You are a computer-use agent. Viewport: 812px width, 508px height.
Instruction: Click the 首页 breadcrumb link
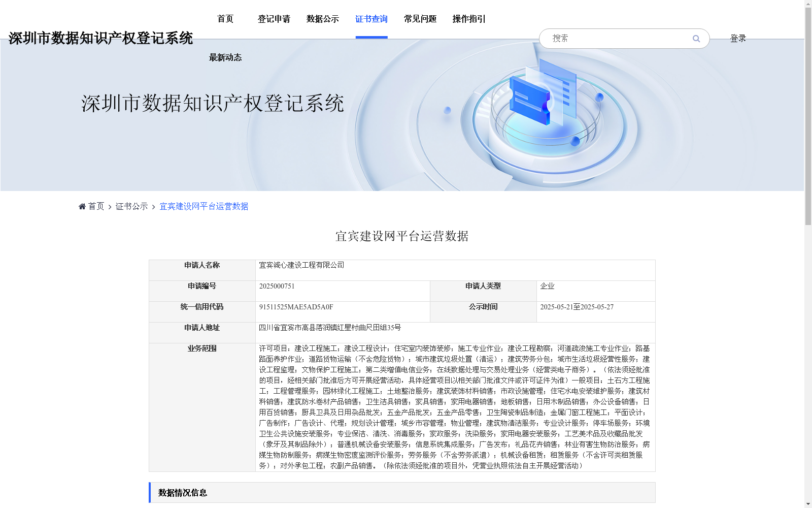[96, 206]
